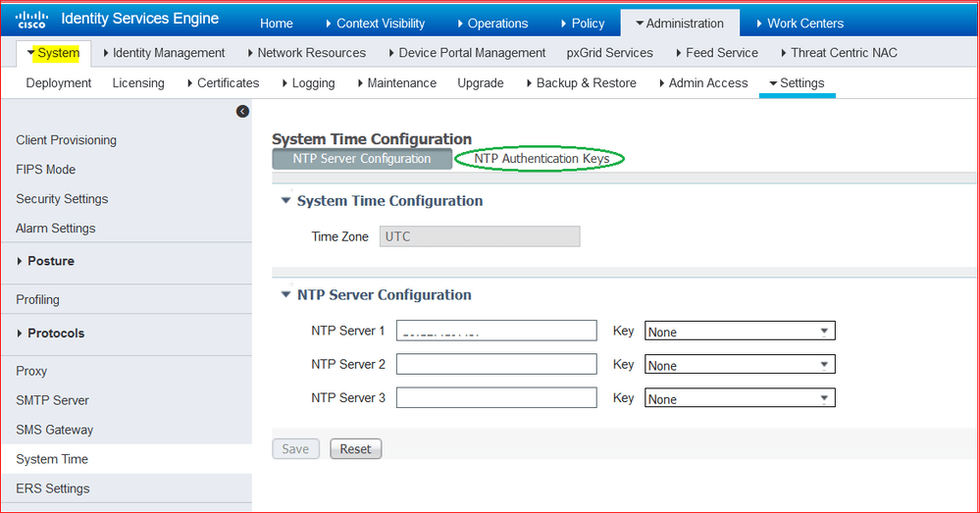Viewport: 980px width, 513px height.
Task: Go to the Licensing page
Action: coord(138,83)
